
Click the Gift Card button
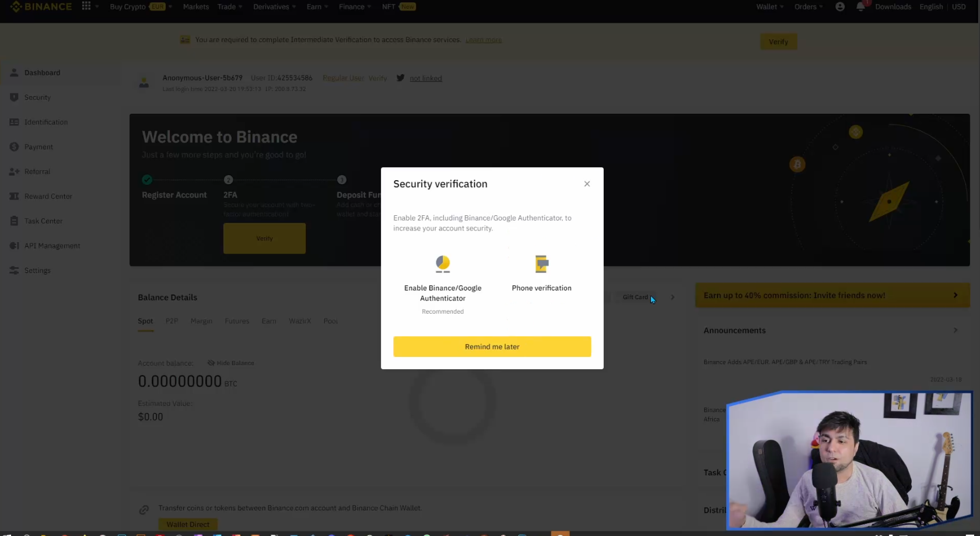pyautogui.click(x=636, y=297)
